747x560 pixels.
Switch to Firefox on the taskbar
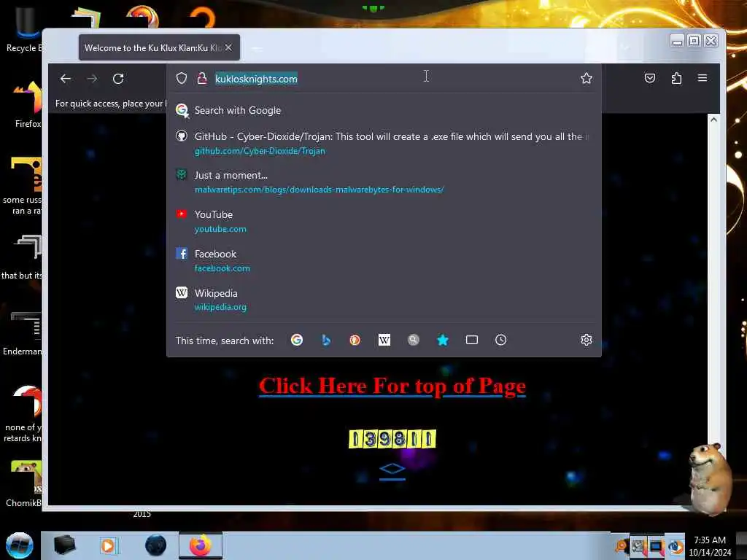coord(201,545)
